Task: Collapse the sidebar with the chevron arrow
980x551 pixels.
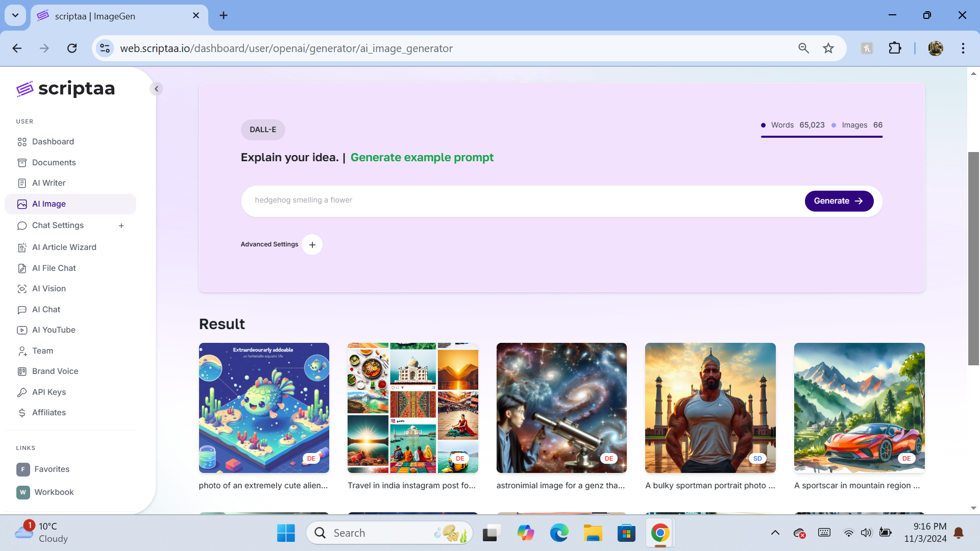Action: click(x=157, y=89)
